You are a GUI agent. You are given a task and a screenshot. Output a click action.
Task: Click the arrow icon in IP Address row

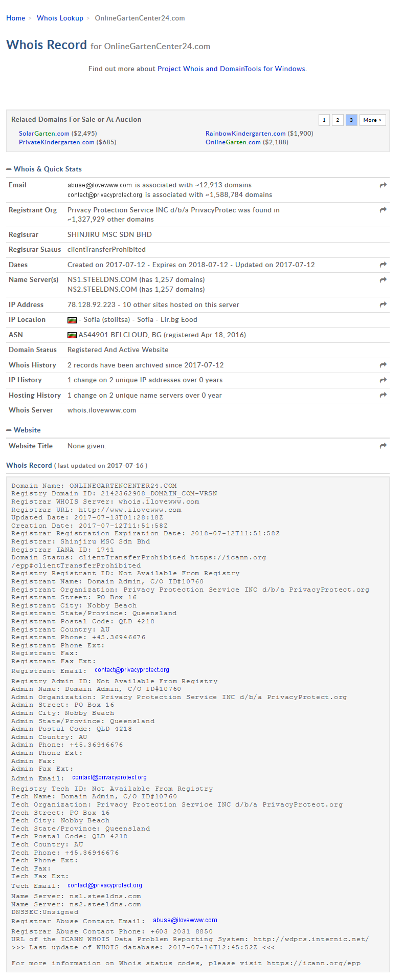click(383, 304)
